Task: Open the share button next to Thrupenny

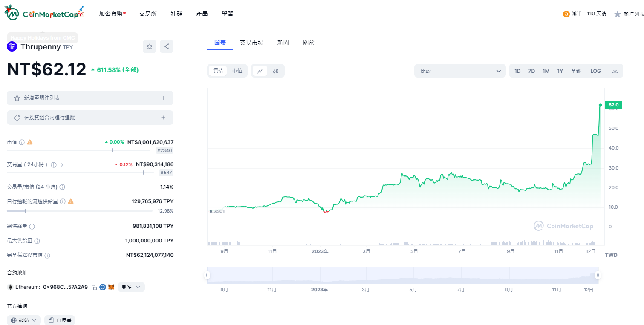Action: [167, 46]
